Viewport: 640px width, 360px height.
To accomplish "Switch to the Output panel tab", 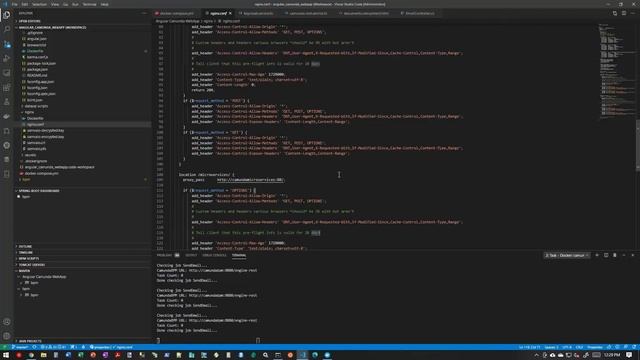I will pos(191,255).
